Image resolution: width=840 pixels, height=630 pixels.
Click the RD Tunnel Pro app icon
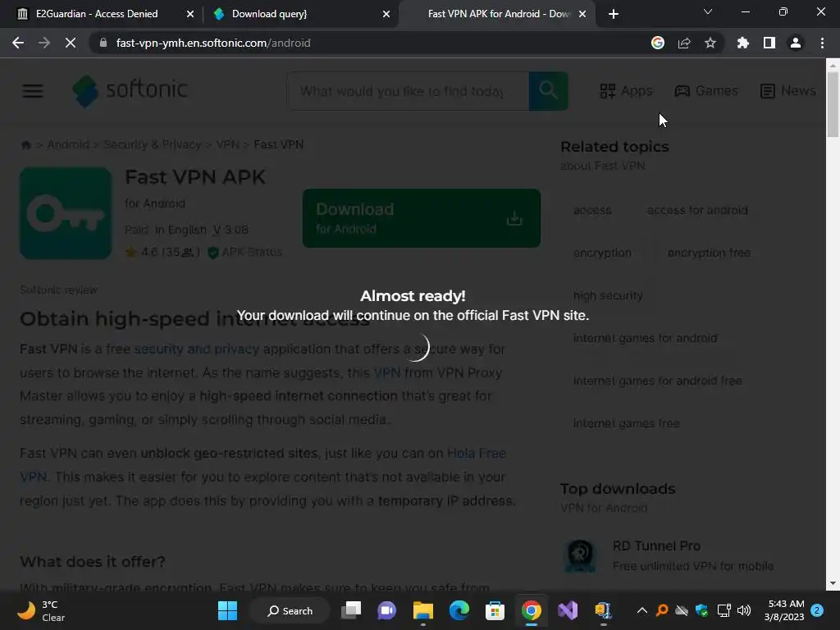(580, 555)
